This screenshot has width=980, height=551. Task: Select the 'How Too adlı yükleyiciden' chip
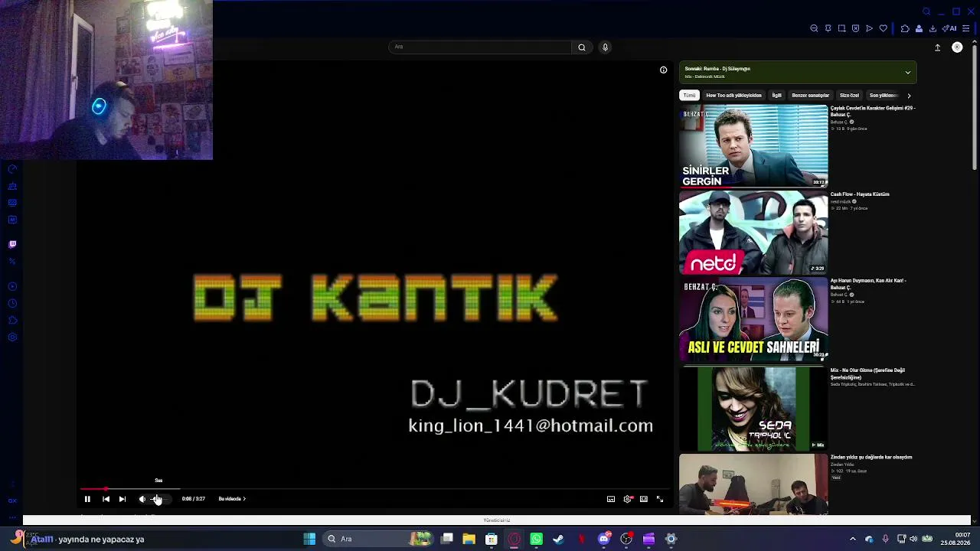click(733, 96)
